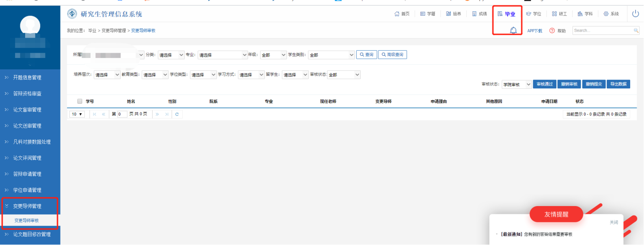This screenshot has width=644, height=245.
Task: Open the 年级 dropdown
Action: (x=273, y=55)
